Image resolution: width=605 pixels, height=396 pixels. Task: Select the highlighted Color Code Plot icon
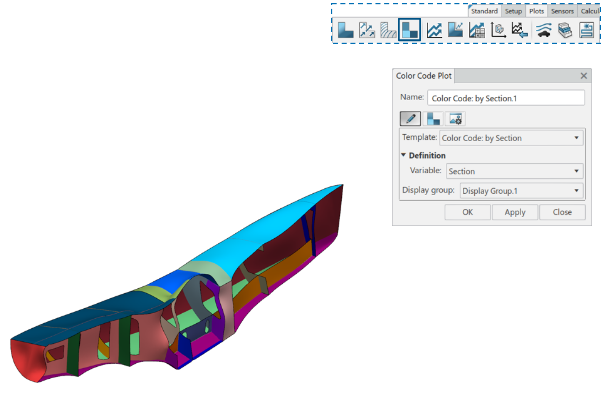pyautogui.click(x=409, y=30)
